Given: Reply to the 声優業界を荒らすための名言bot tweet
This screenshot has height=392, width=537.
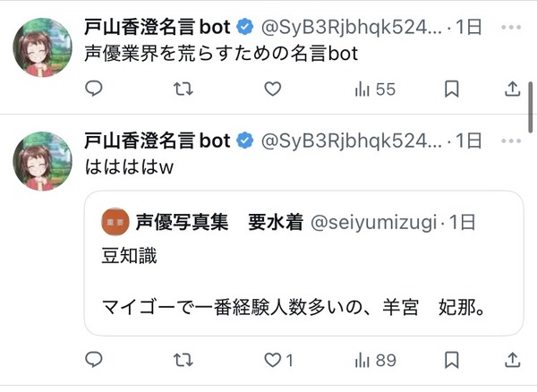Looking at the screenshot, I should (93, 89).
